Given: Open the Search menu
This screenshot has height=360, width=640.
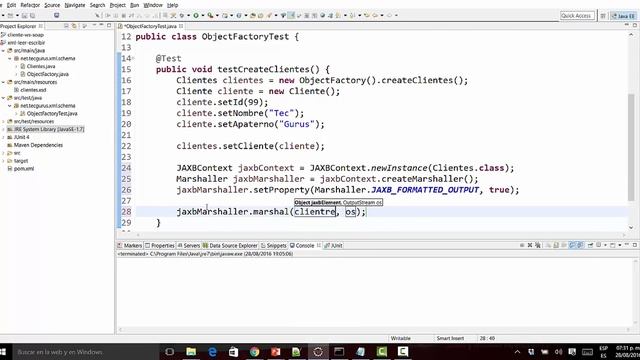Looking at the screenshot, I should point(97,5).
